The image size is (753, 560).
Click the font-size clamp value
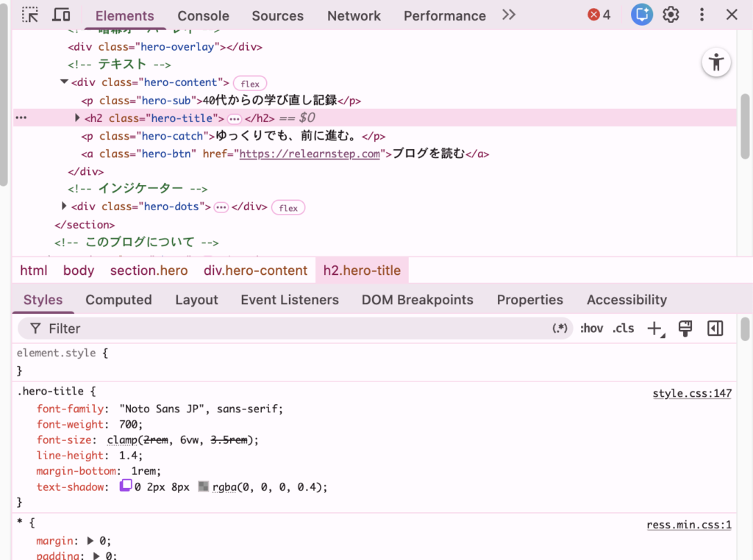click(182, 440)
